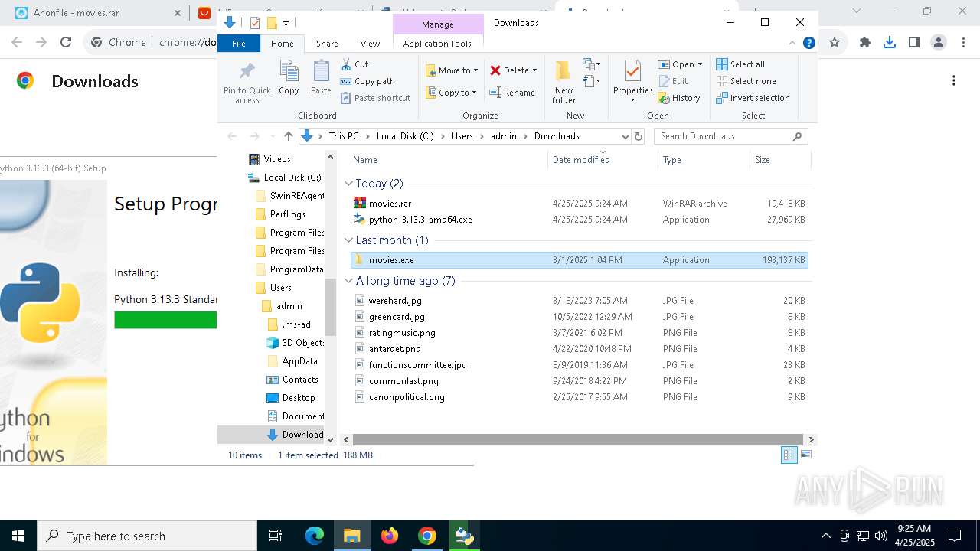The height and width of the screenshot is (551, 980).
Task: Open Copy to dropdown
Action: (452, 93)
